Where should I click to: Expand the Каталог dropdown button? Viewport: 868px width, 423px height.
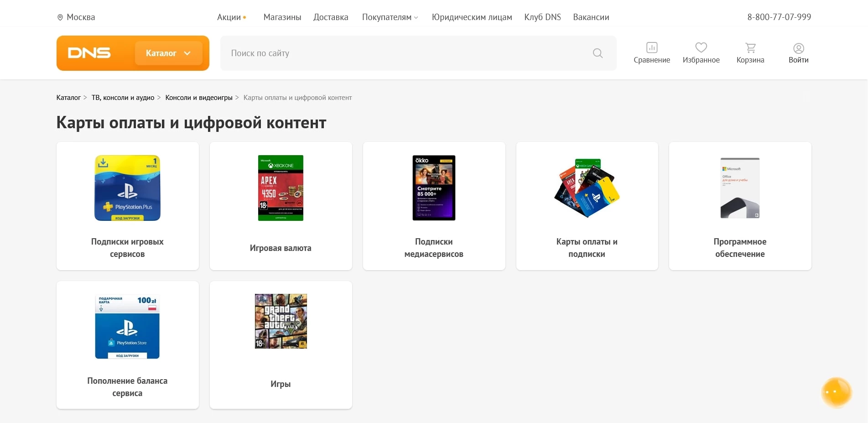point(168,53)
